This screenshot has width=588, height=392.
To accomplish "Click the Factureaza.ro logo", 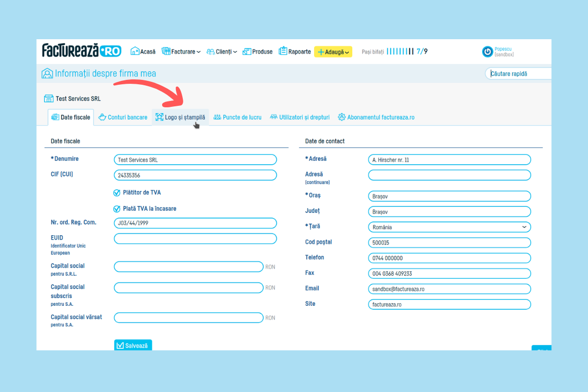I will [x=81, y=50].
